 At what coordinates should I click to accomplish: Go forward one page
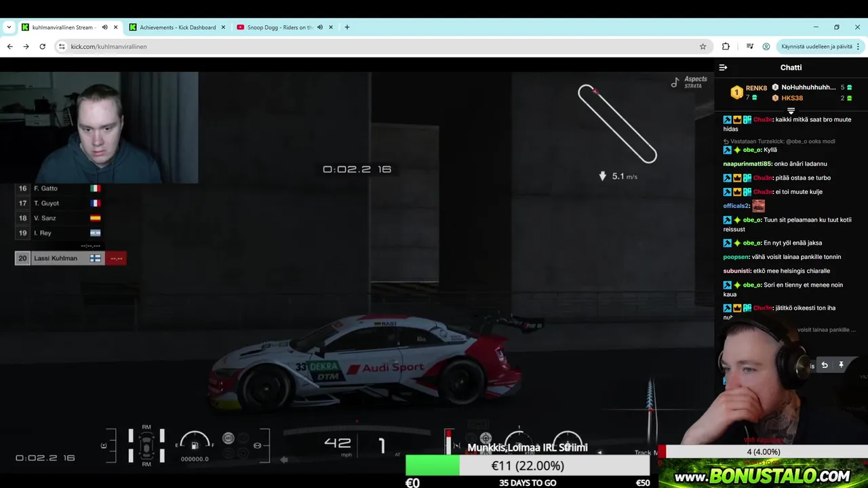pos(26,46)
